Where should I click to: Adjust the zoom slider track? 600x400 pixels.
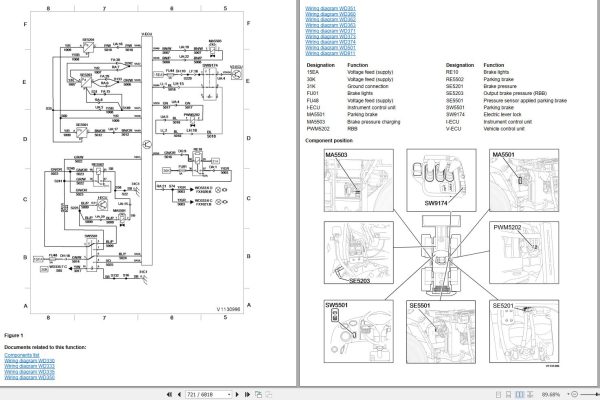pyautogui.click(x=589, y=394)
